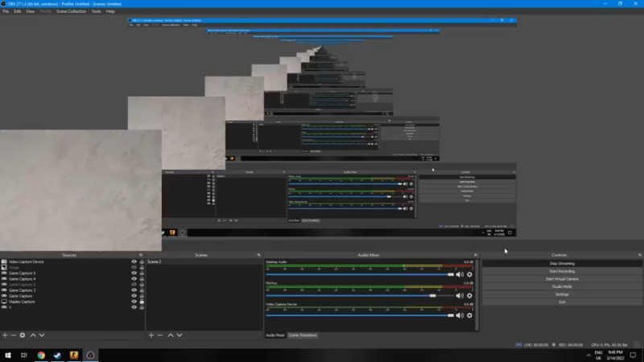644x362 pixels.
Task: Hide the Game Capture 3 source
Action: (x=134, y=290)
